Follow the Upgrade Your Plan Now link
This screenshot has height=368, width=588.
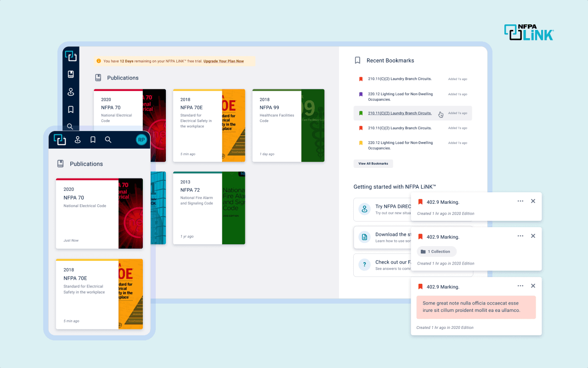(224, 61)
